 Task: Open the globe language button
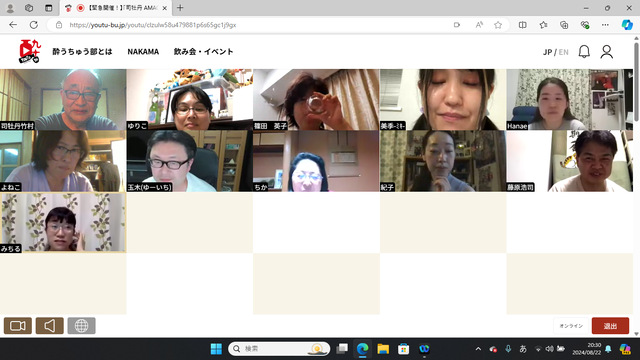pyautogui.click(x=81, y=326)
